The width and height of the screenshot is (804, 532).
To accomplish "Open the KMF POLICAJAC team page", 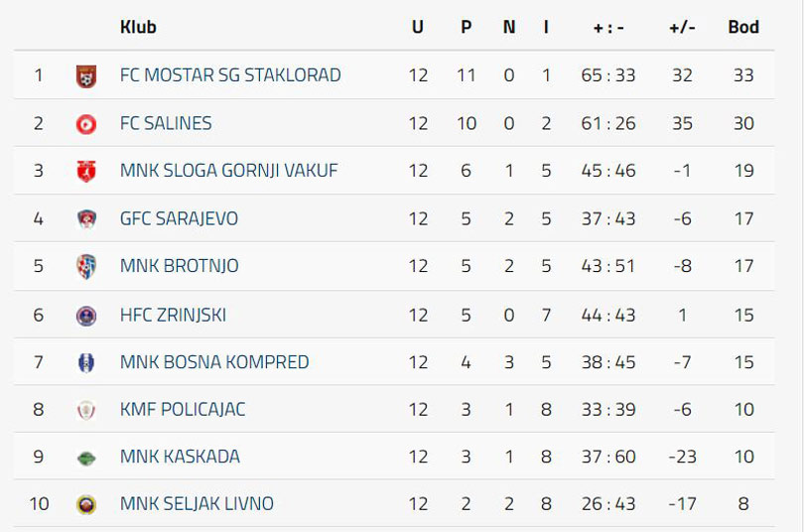I will (x=183, y=410).
